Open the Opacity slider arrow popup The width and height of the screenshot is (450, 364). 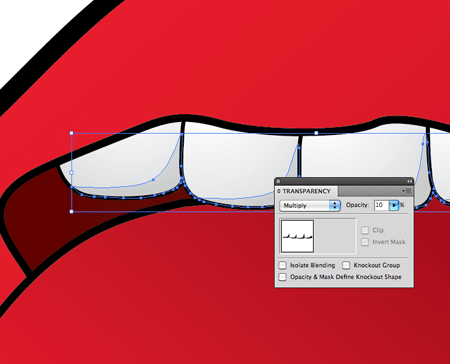[394, 205]
